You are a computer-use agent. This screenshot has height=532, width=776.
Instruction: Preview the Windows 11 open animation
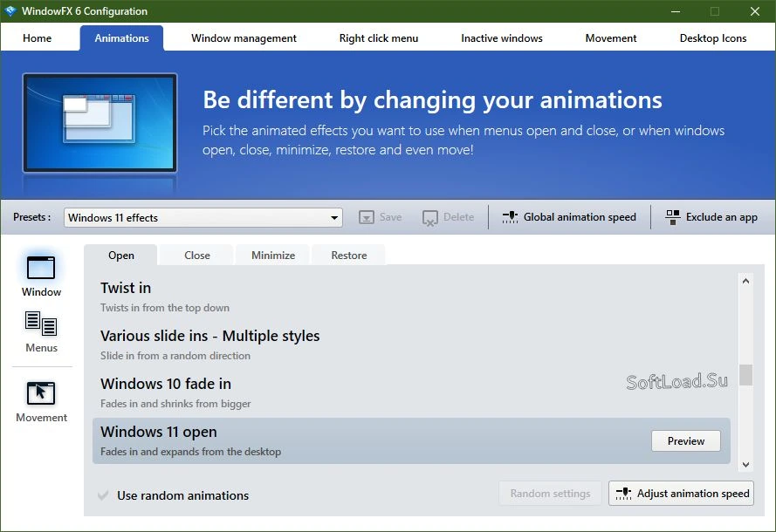tap(686, 441)
